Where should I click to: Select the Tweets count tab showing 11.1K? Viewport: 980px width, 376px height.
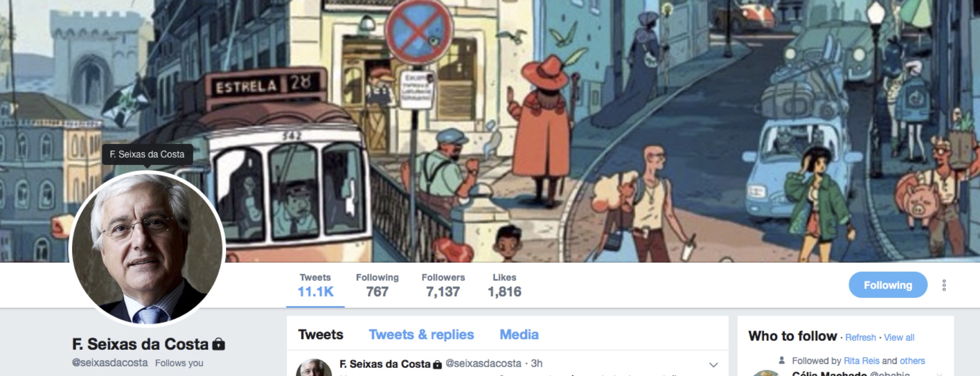pos(315,286)
